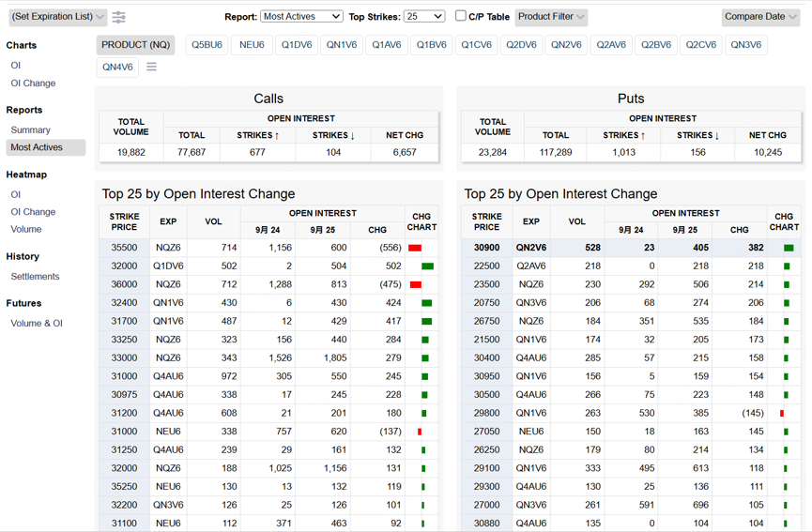Viewport: 812px width, 532px height.
Task: Select the PRODUCT (NQ) tab
Action: pos(136,45)
